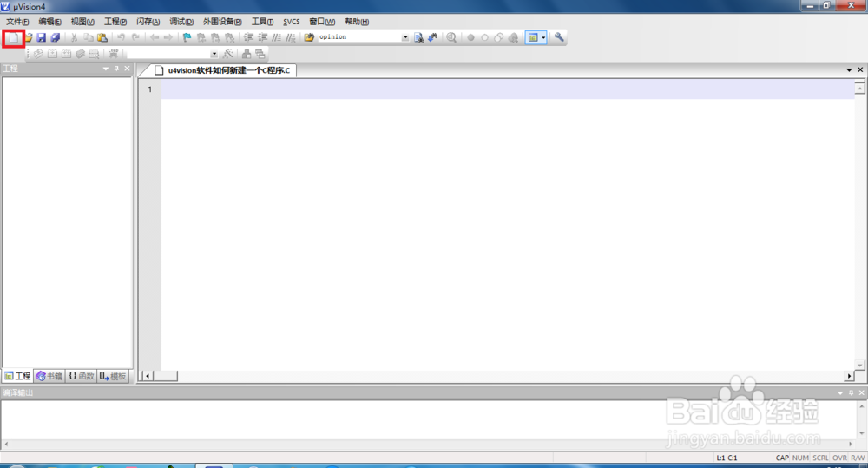Open file extensions and books settings icon
Image resolution: width=868 pixels, height=468 pixels.
pyautogui.click(x=247, y=54)
